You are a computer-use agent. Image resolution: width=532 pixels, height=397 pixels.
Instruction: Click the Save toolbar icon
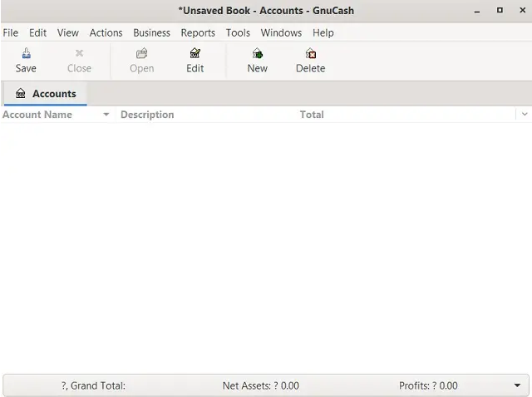(x=26, y=53)
